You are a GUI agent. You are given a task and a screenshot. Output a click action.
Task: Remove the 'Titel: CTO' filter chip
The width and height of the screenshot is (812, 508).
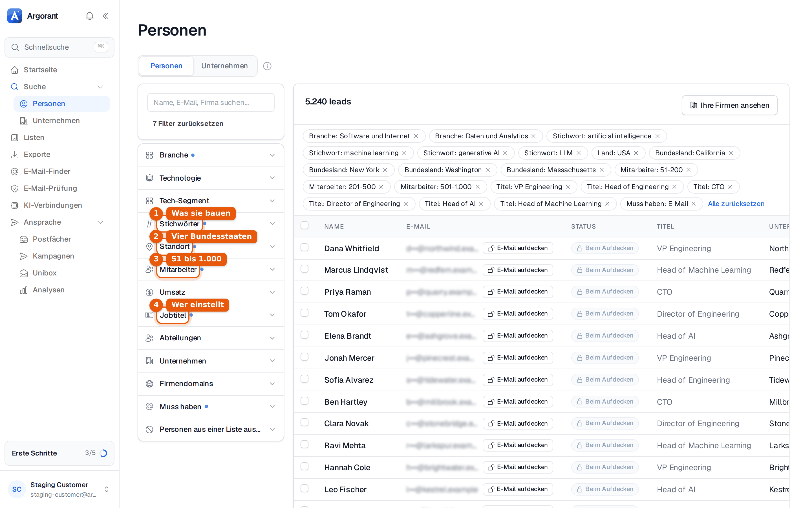point(730,187)
